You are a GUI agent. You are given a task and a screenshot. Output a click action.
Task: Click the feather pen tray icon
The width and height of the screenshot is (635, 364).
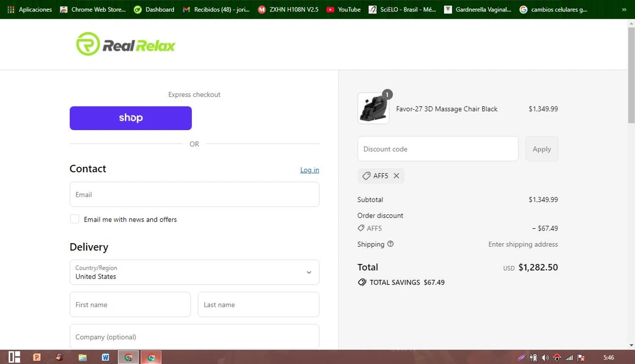tap(522, 358)
